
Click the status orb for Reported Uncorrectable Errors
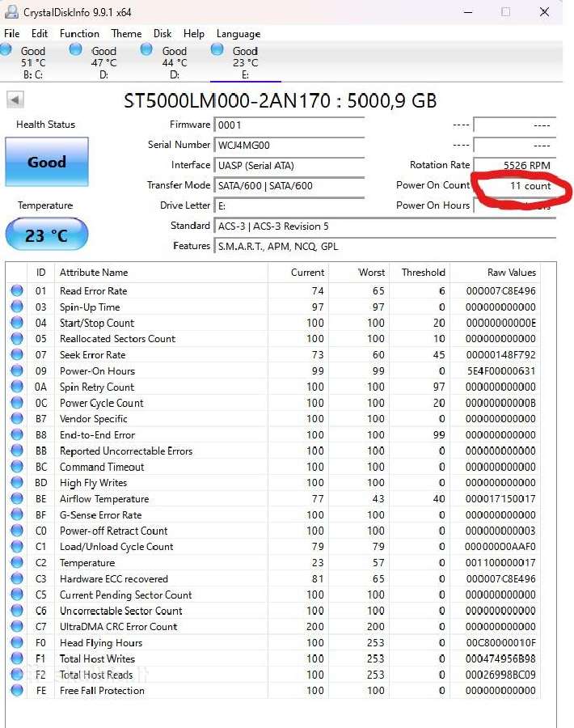17,451
